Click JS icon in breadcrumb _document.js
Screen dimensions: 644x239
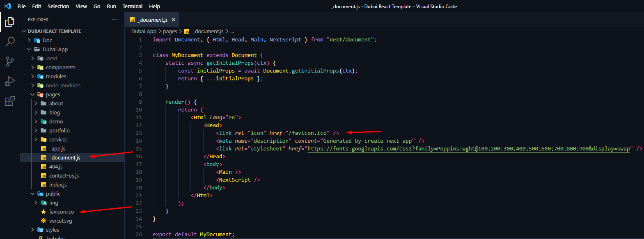(187, 32)
